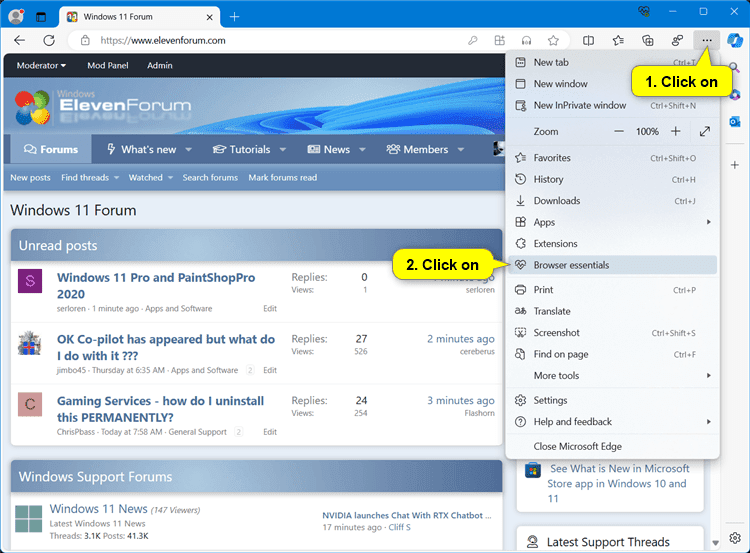The width and height of the screenshot is (750, 553).
Task: Choose Close Microsoft Edge
Action: pos(613,446)
